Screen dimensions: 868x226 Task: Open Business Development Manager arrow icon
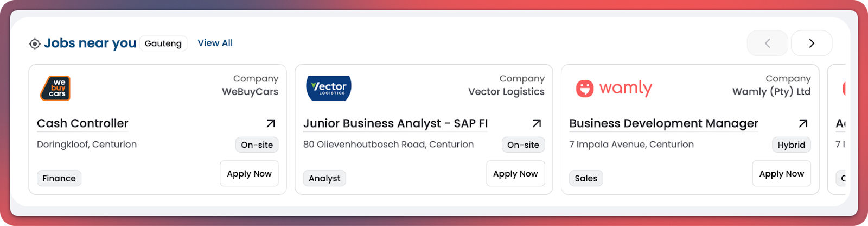click(x=803, y=124)
